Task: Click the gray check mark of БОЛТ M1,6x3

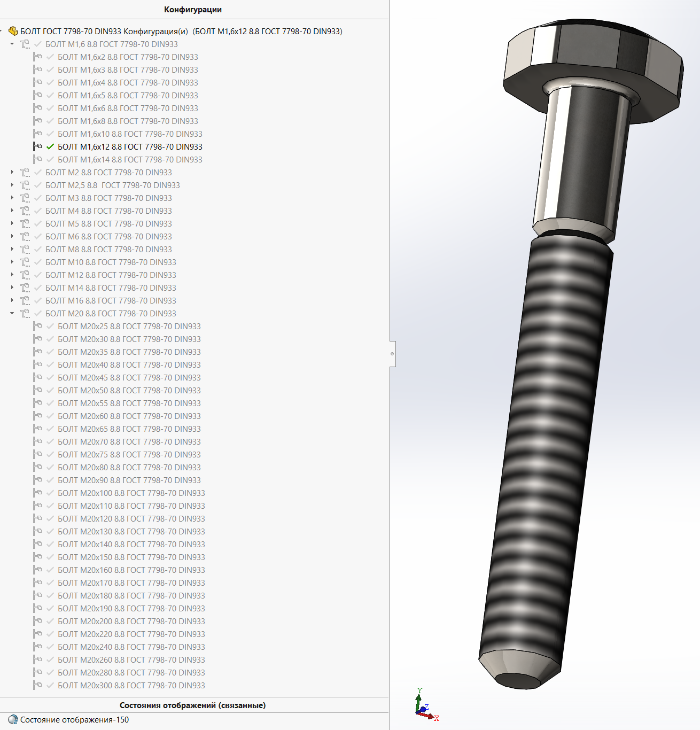Action: [x=50, y=69]
